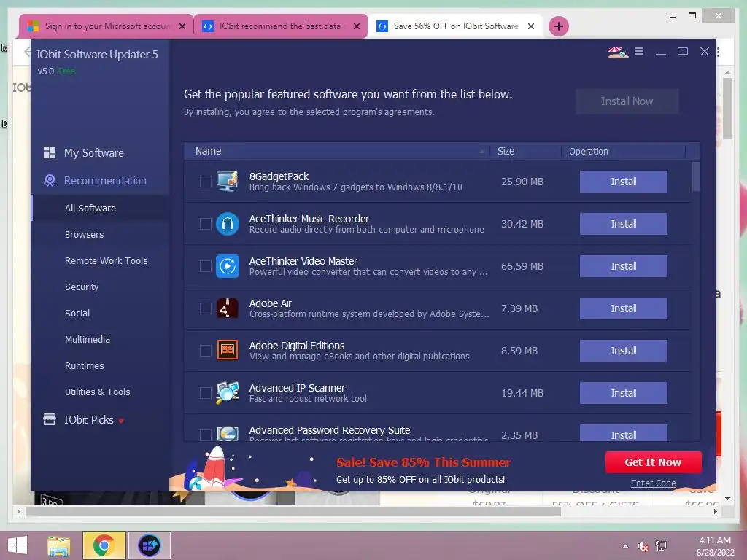Image resolution: width=747 pixels, height=560 pixels.
Task: Check the Adobe Digital Editions checkbox
Action: click(205, 351)
